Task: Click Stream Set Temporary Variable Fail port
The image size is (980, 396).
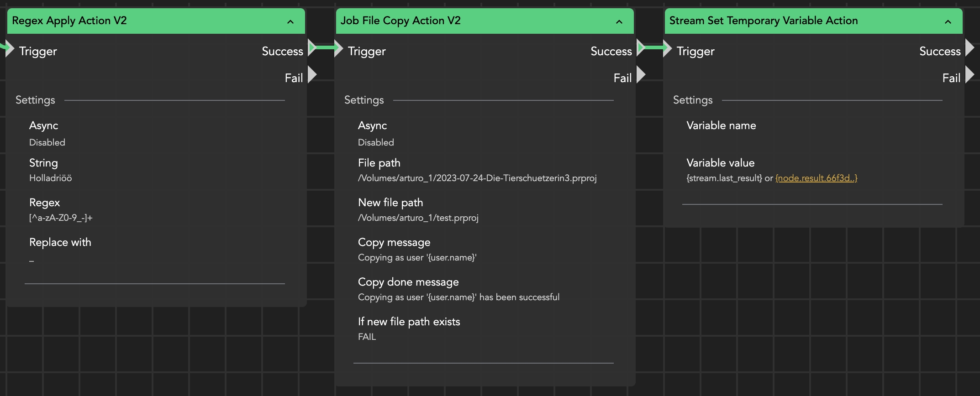Action: 970,75
